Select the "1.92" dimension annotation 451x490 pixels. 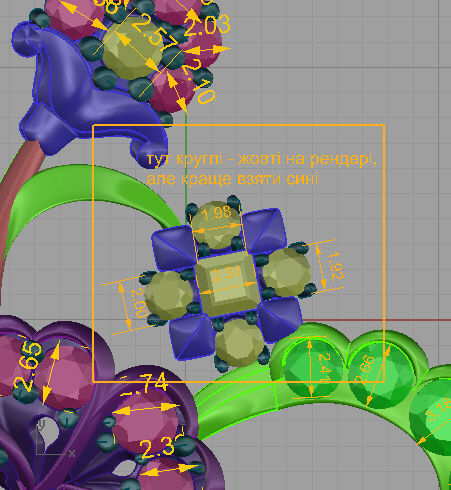coord(337,265)
